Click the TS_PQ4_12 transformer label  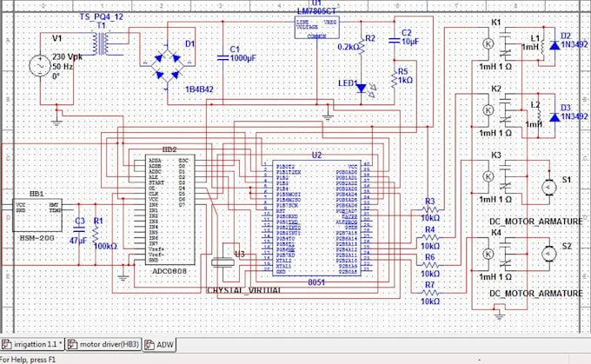[101, 17]
